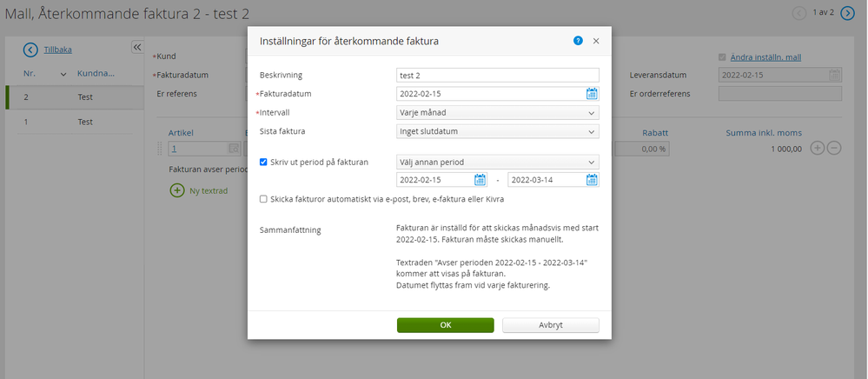This screenshot has height=379, width=868.
Task: Toggle the Ändra inställn. mall checkbox
Action: pos(722,57)
